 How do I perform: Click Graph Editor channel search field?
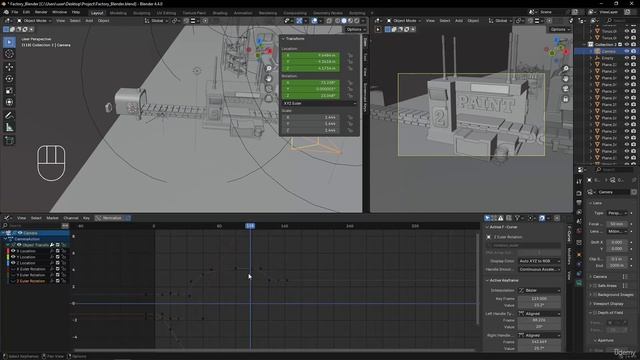32,226
